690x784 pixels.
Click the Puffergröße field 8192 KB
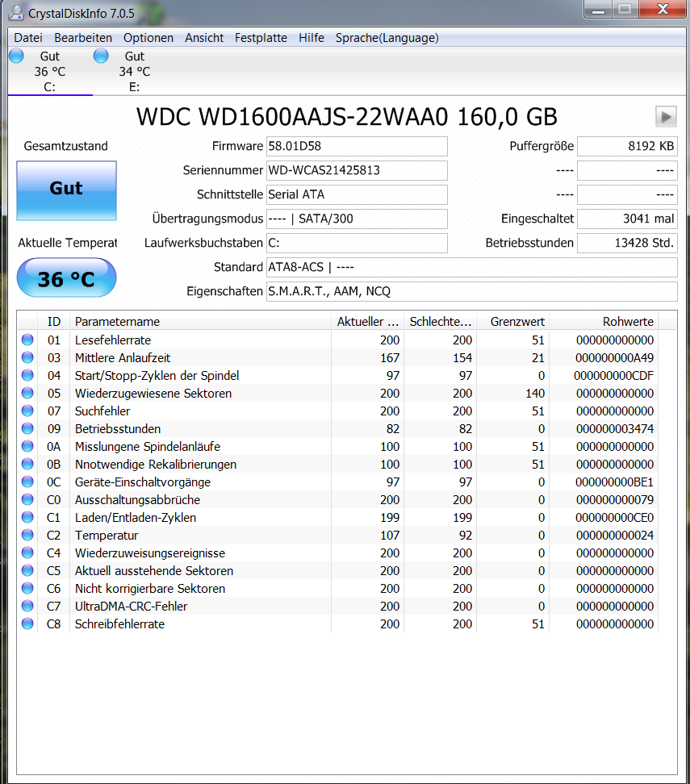pos(627,147)
